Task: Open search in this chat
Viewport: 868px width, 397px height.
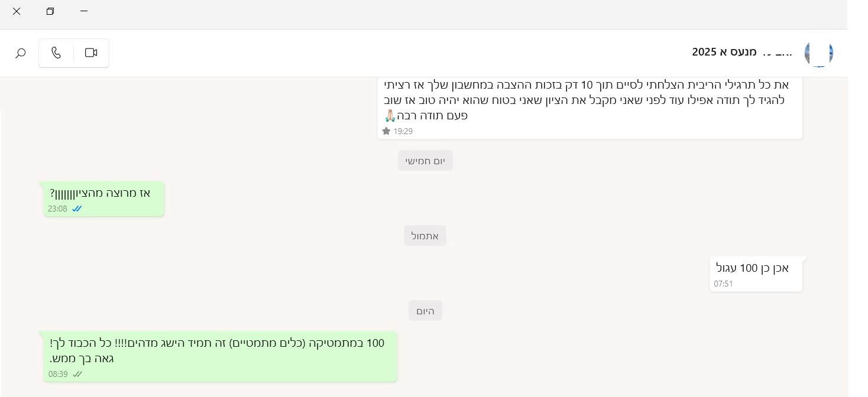Action: point(21,53)
